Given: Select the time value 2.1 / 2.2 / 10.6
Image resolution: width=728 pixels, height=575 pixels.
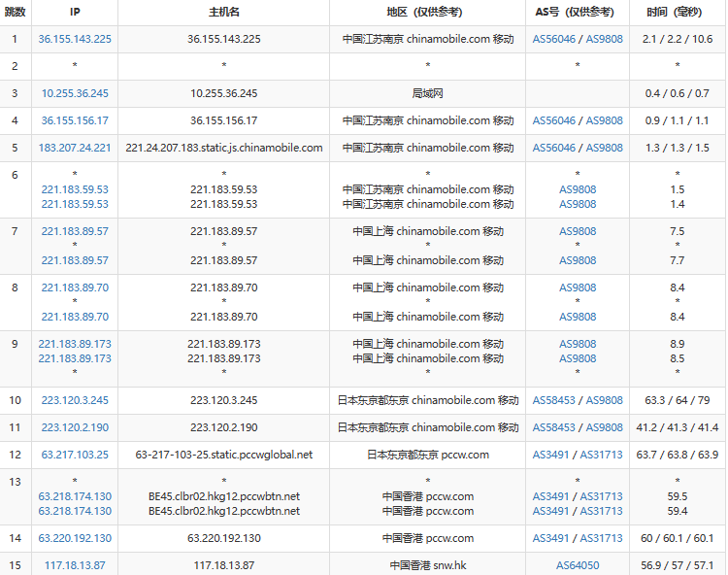Looking at the screenshot, I should coord(678,39).
